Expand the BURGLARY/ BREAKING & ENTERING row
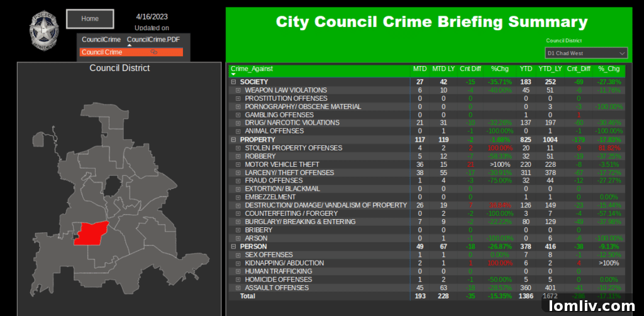The image size is (644, 316). coord(238,222)
